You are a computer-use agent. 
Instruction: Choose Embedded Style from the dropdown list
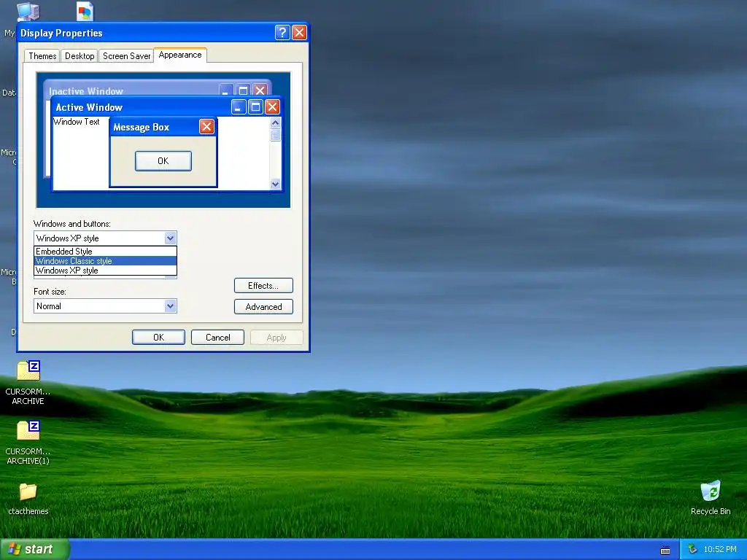pyautogui.click(x=105, y=252)
